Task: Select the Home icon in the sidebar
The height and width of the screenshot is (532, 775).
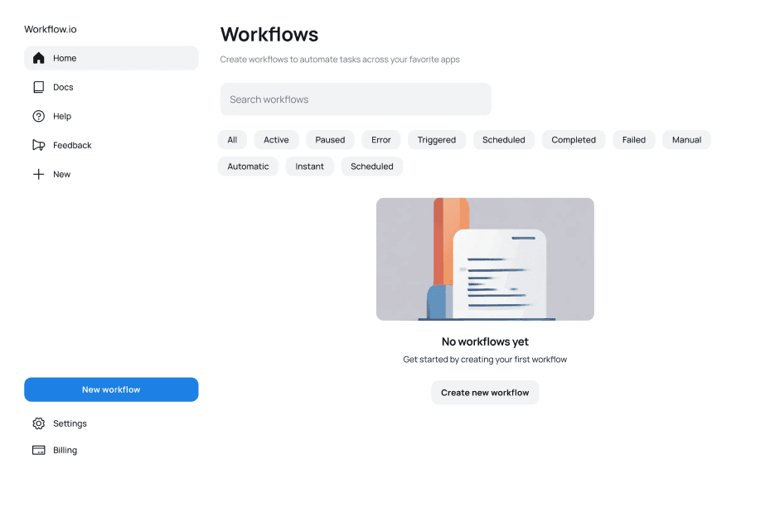Action: pyautogui.click(x=38, y=58)
